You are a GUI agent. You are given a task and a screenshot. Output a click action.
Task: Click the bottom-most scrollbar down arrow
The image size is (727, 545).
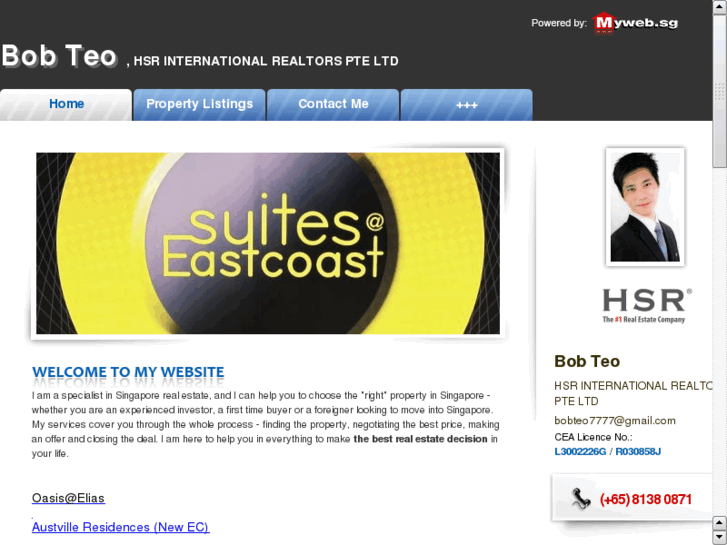tap(720, 538)
